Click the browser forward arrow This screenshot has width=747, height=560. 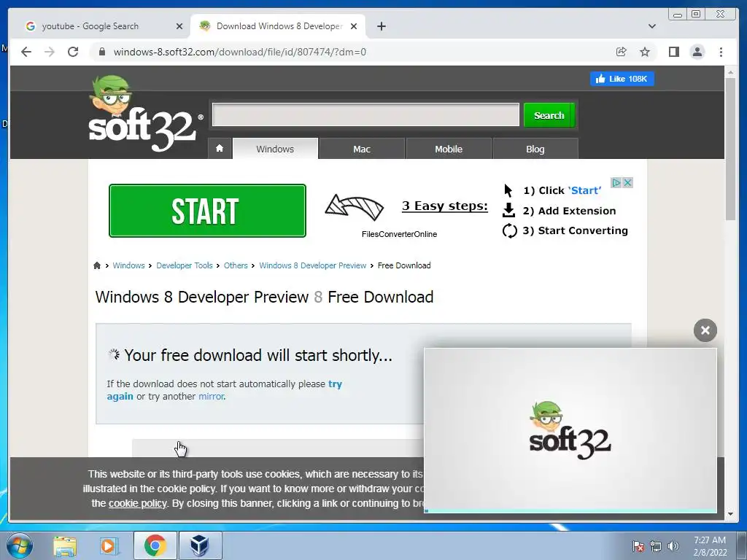[50, 52]
